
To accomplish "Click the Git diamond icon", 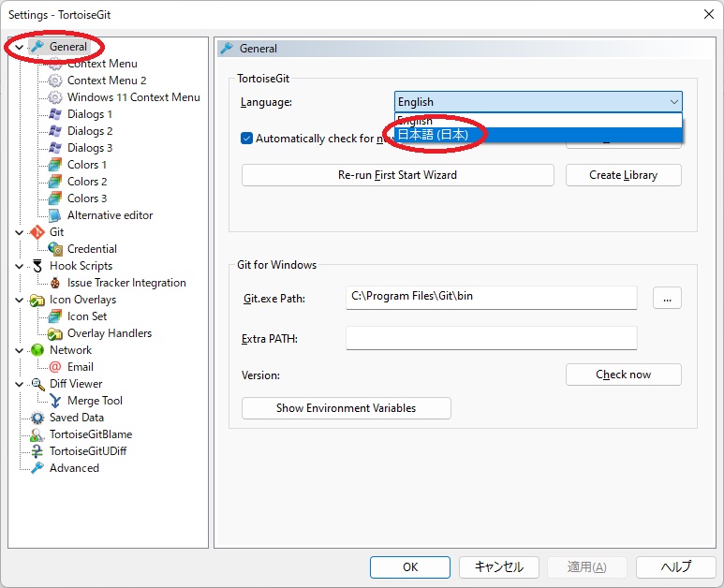I will tap(37, 232).
